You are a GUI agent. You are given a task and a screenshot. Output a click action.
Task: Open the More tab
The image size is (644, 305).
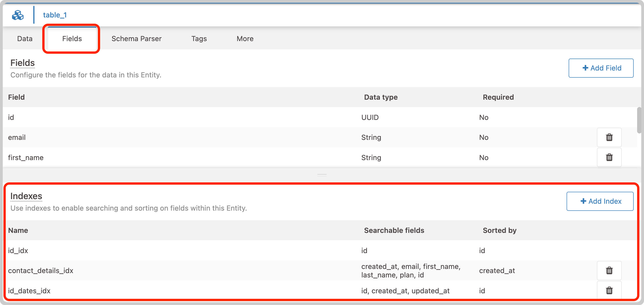(x=245, y=39)
